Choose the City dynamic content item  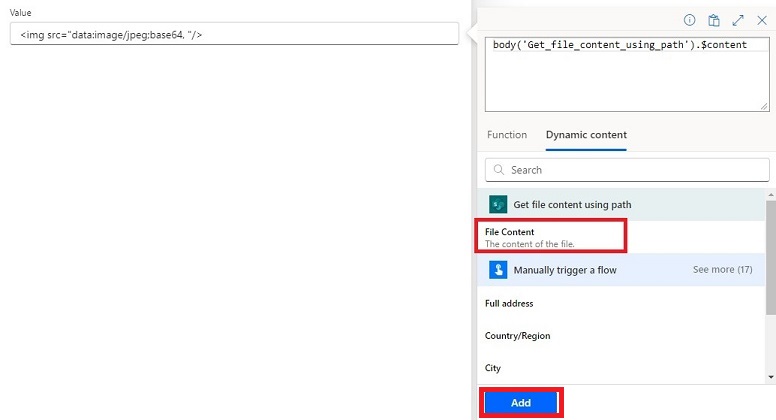(493, 368)
